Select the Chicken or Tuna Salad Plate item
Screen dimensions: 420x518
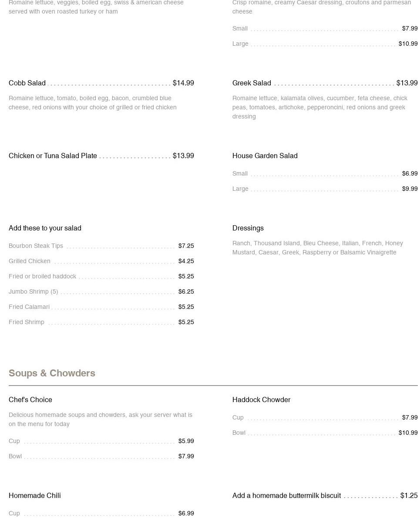(53, 156)
